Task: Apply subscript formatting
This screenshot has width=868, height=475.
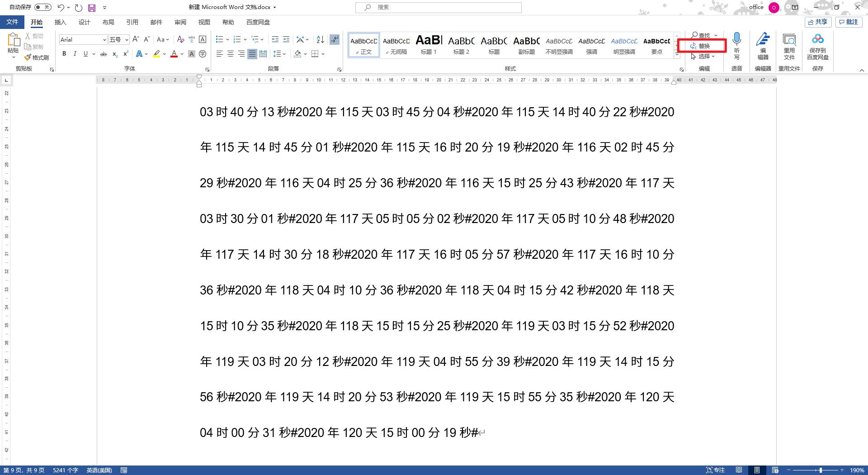Action: [115, 54]
